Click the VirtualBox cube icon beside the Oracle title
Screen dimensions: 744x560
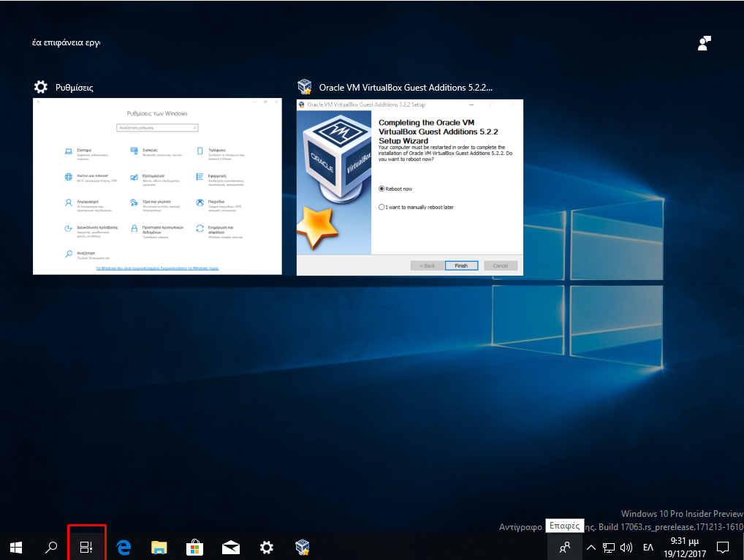pyautogui.click(x=305, y=87)
